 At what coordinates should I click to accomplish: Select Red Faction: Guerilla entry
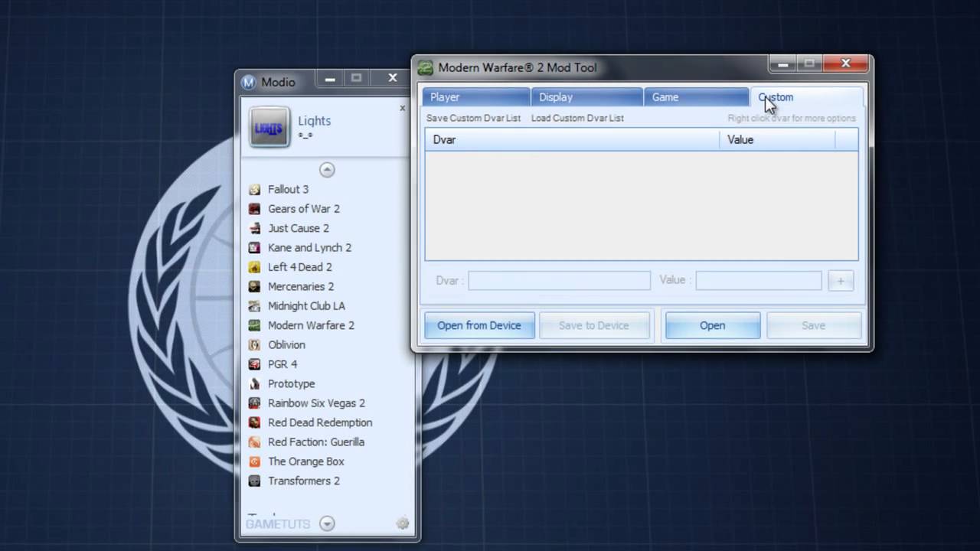315,442
